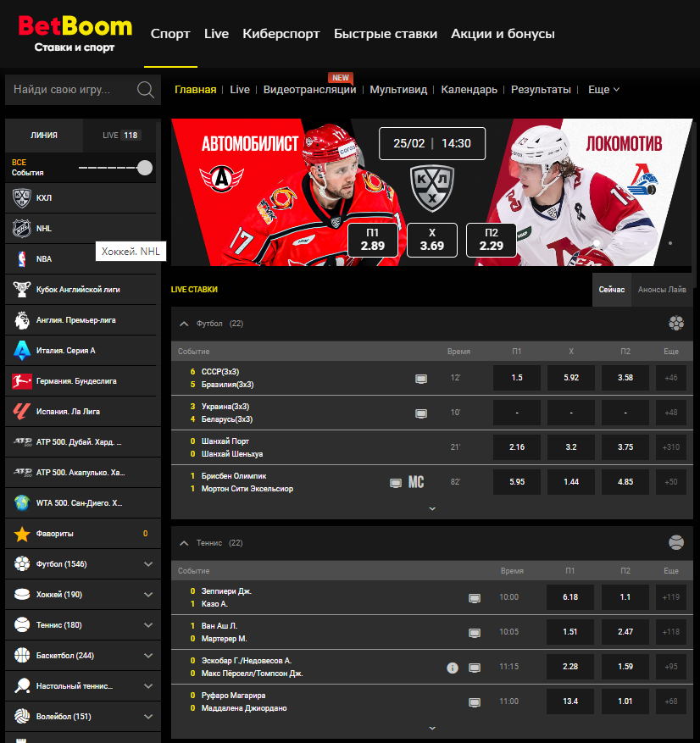Click the WTA 500 Сан-Диего globe icon
The width and height of the screenshot is (700, 743).
(x=21, y=502)
